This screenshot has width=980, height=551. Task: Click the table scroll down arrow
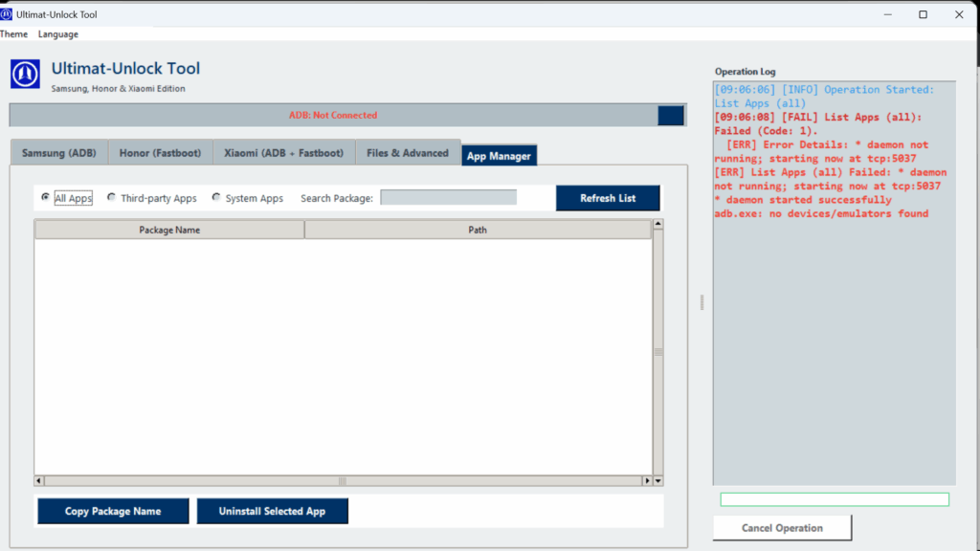click(x=657, y=480)
